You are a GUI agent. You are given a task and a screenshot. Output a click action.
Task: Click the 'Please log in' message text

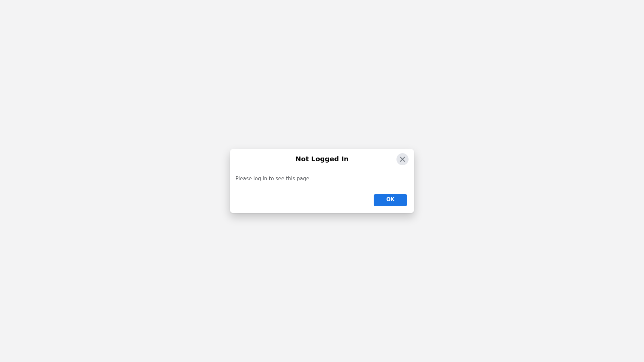pyautogui.click(x=273, y=179)
